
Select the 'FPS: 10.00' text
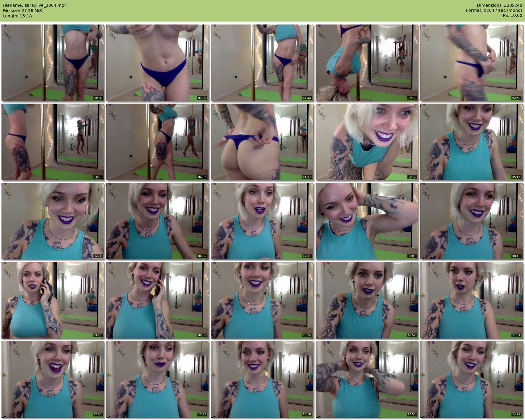click(x=511, y=16)
